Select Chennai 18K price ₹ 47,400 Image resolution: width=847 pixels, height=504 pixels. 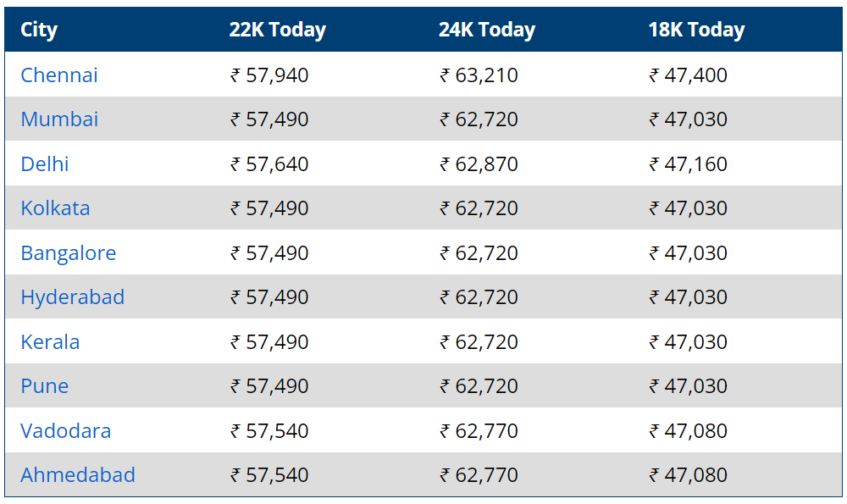pyautogui.click(x=688, y=75)
